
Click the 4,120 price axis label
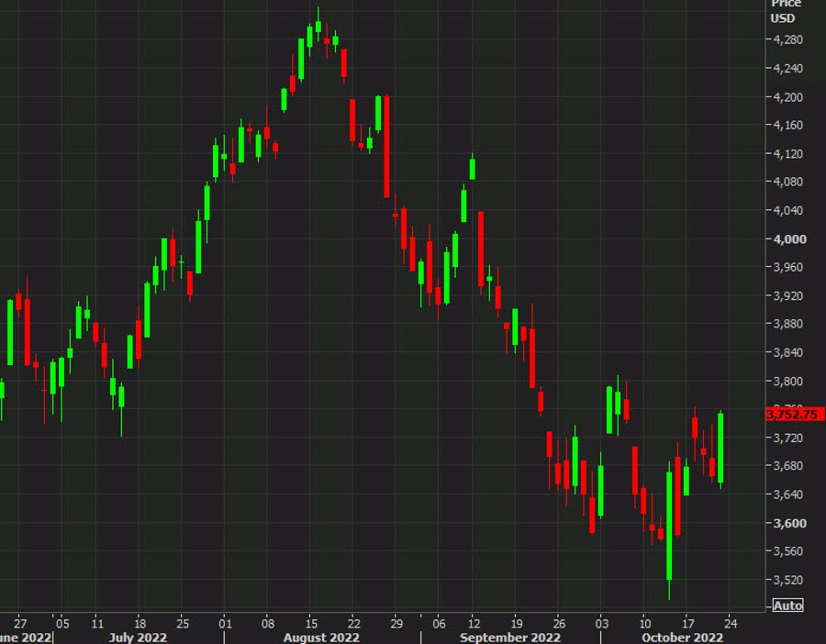coord(789,153)
